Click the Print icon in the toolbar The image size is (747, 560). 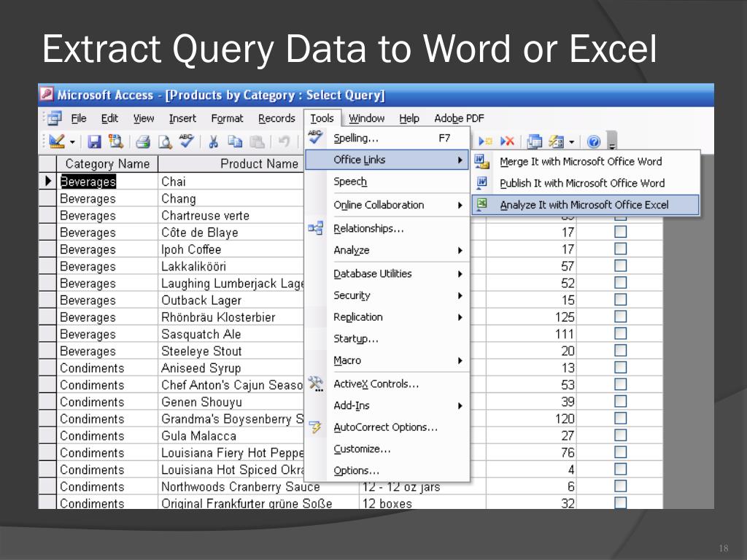coord(143,142)
